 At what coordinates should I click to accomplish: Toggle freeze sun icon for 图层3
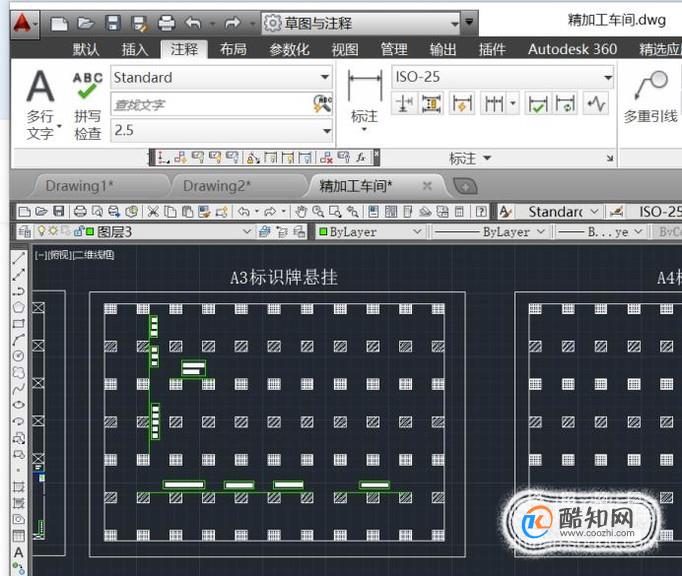click(53, 231)
